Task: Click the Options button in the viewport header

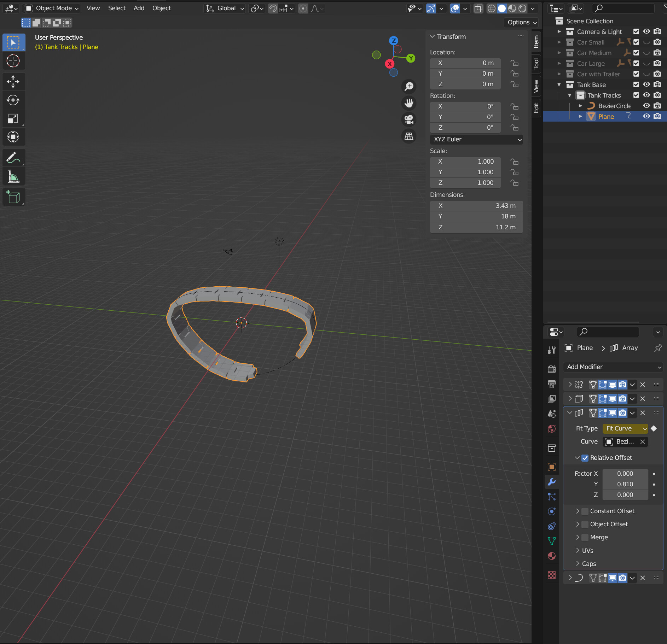Action: pos(521,22)
